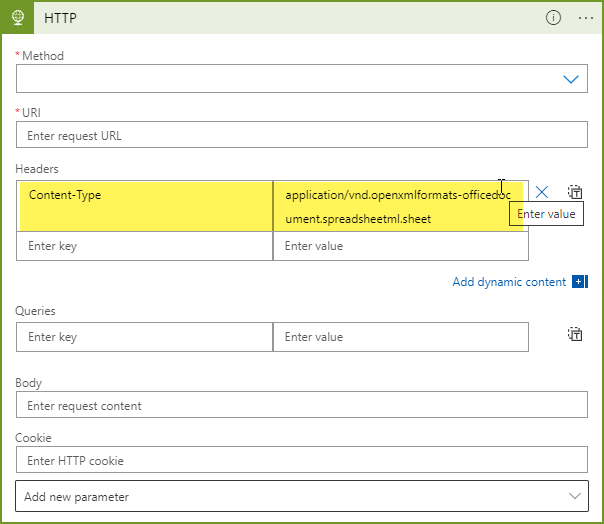Open the Add new parameter dropdown
604x524 pixels.
coord(301,496)
